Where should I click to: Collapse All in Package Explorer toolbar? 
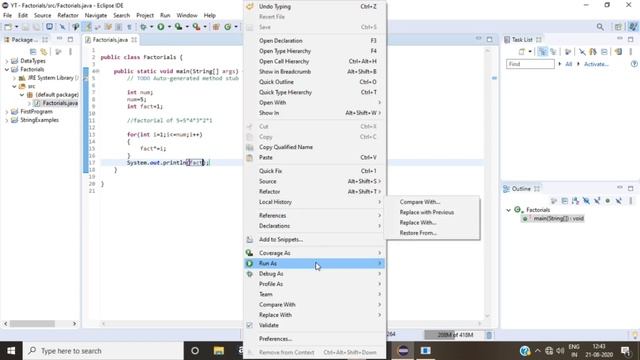point(33,52)
